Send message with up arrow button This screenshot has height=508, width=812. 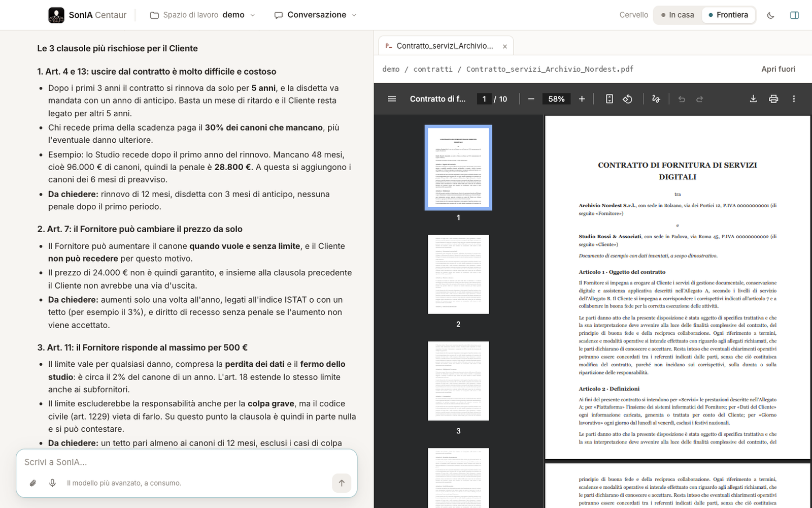click(342, 483)
